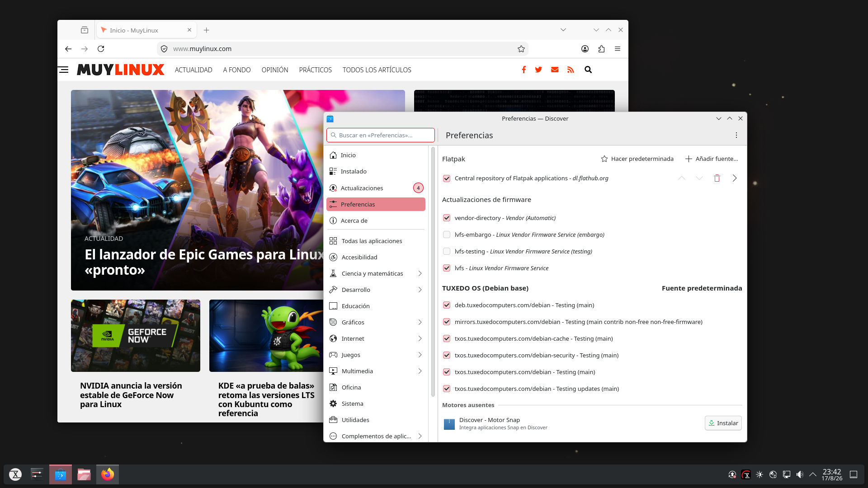Image resolution: width=868 pixels, height=488 pixels.
Task: Expand Internet category chevron
Action: coord(420,338)
